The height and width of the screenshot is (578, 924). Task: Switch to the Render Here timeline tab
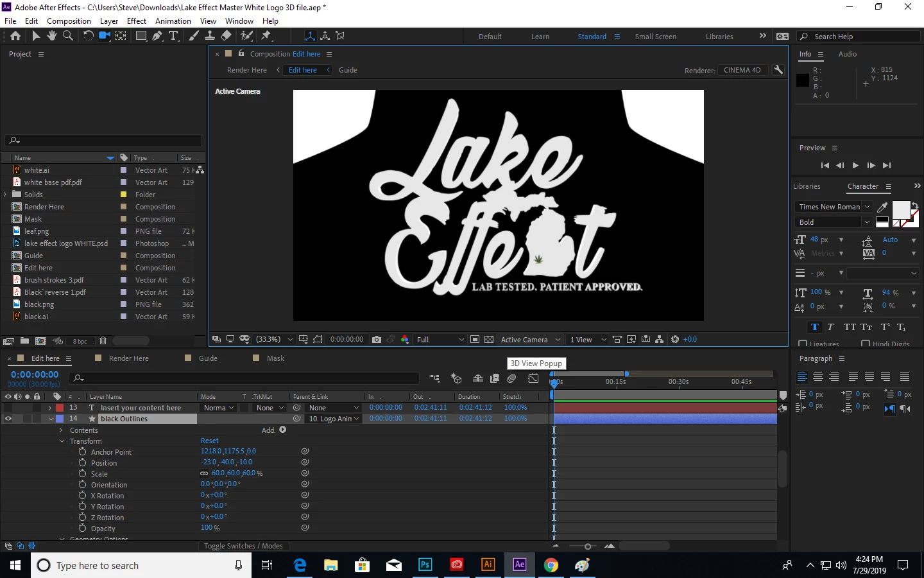click(x=128, y=358)
